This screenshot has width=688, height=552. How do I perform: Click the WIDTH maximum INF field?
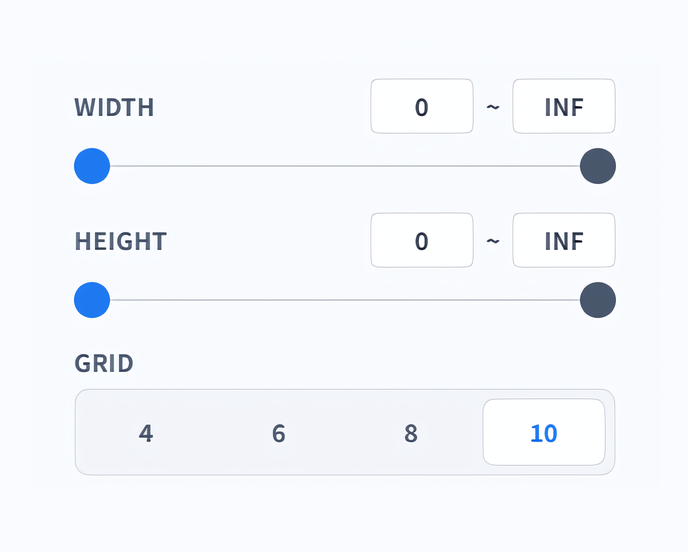point(563,106)
